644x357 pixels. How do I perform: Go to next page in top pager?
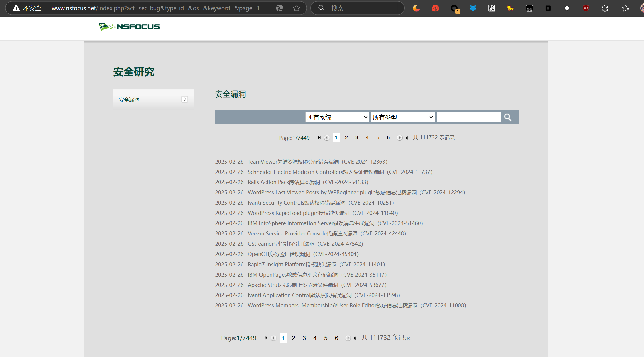pos(399,138)
